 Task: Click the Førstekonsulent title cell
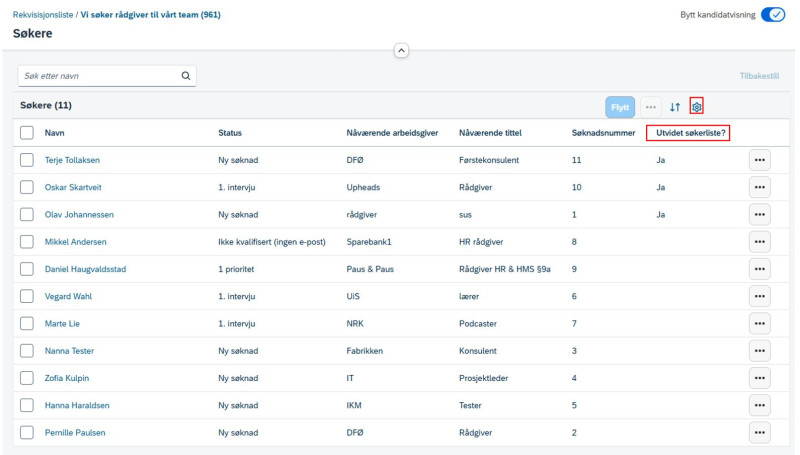click(489, 160)
